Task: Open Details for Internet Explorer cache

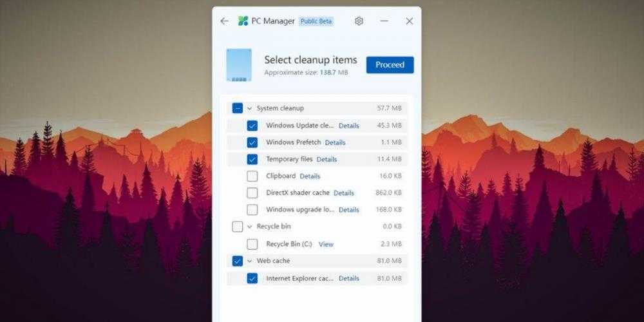Action: coord(349,278)
